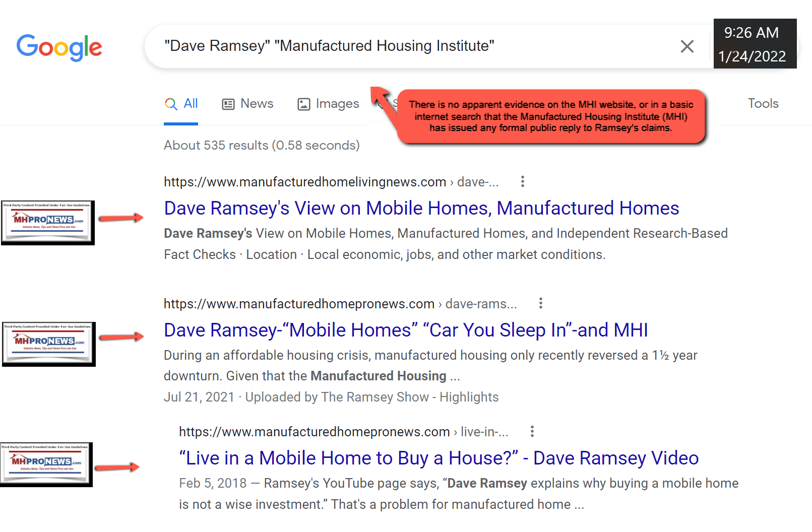Switch to the News tab
The image size is (812, 532).
247,104
